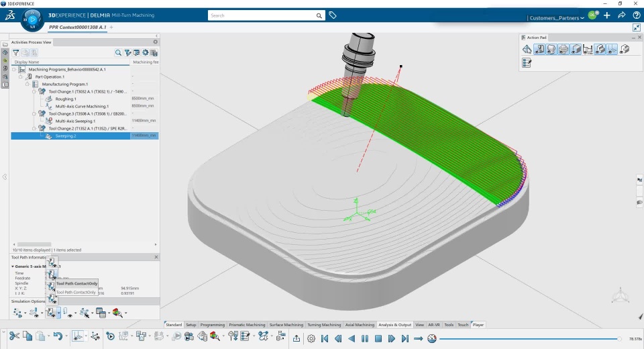644x349 pixels.
Task: Open the Customers_Partners dropdown
Action: pos(557,17)
